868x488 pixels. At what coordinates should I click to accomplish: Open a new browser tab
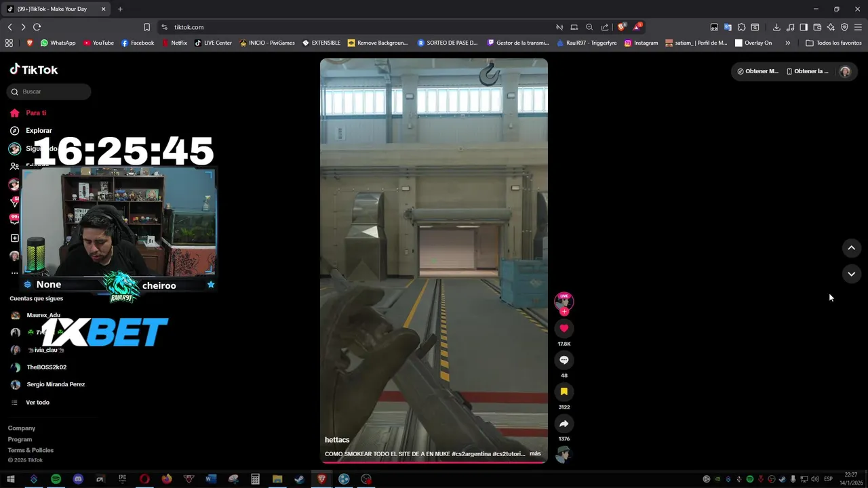click(x=120, y=9)
